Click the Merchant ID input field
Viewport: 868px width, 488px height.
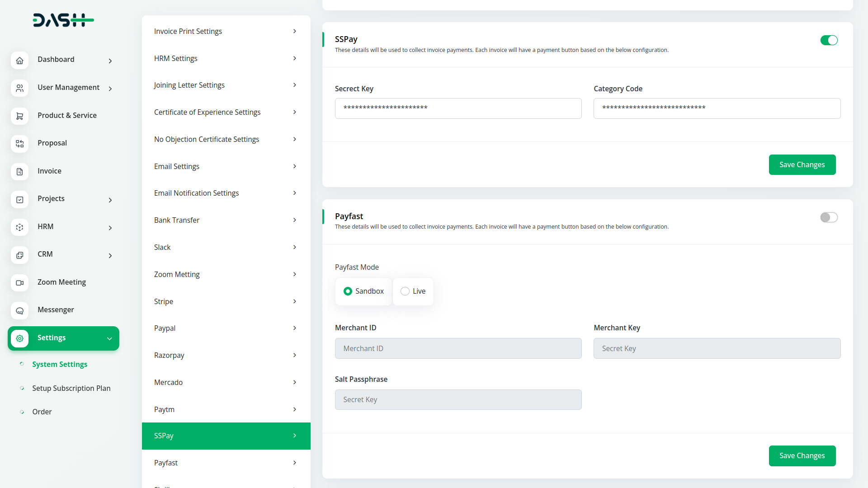458,348
